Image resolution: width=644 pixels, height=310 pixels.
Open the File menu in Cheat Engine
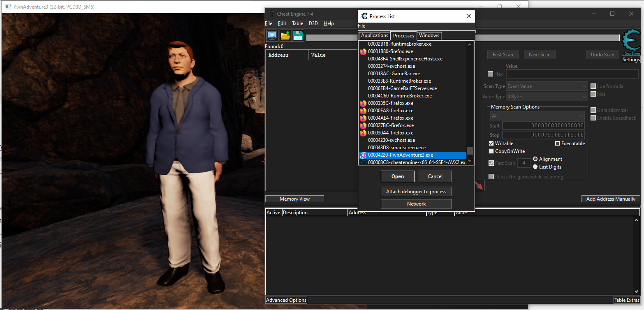[269, 23]
